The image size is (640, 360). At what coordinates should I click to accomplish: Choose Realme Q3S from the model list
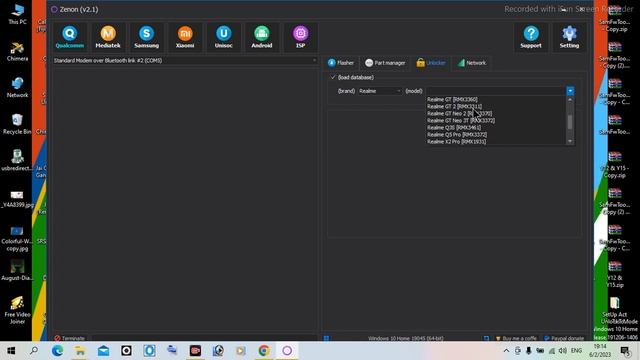pyautogui.click(x=454, y=127)
